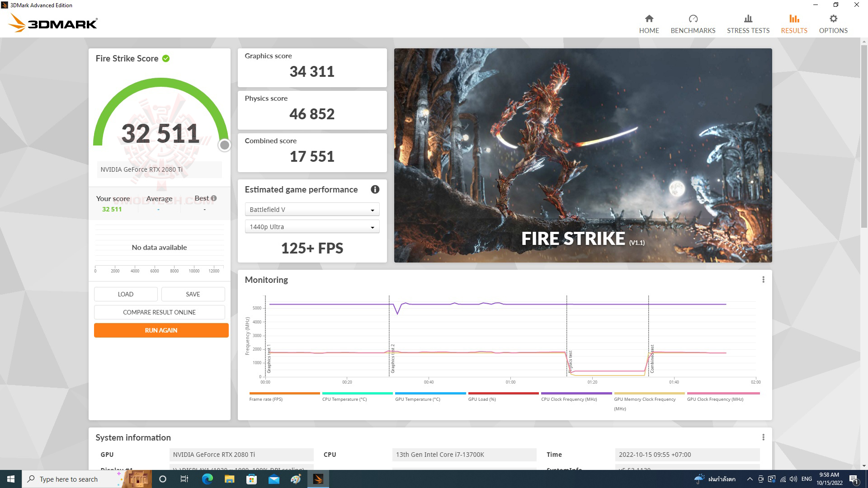Click the SAVE button for results
Viewport: 868px width, 488px height.
[193, 294]
